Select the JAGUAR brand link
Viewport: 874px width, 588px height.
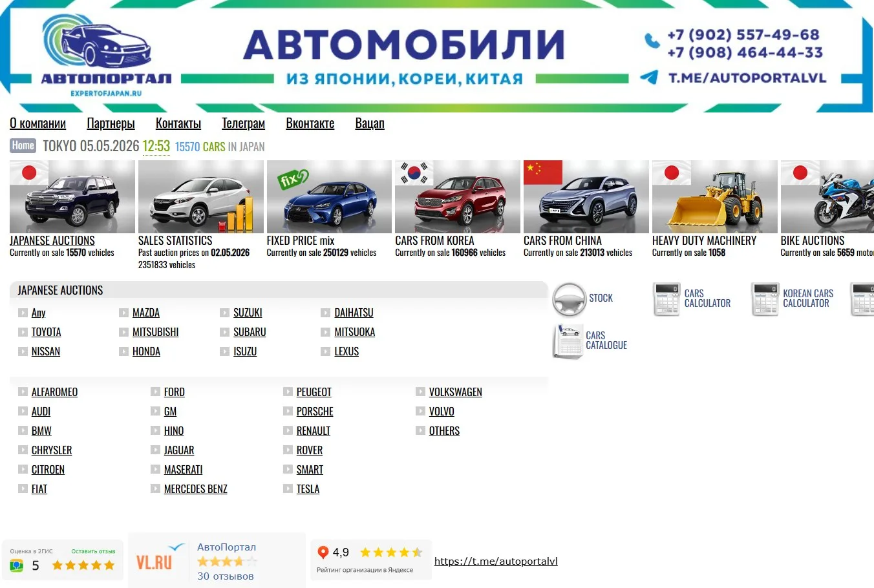coord(179,450)
